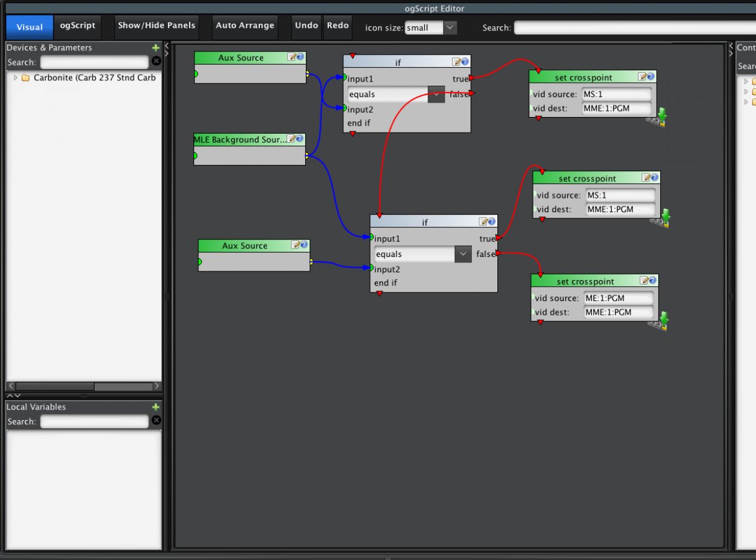The height and width of the screenshot is (560, 756).
Task: Select Carbonite (Carb 237 Stnd Carb tree row
Action: (x=84, y=78)
